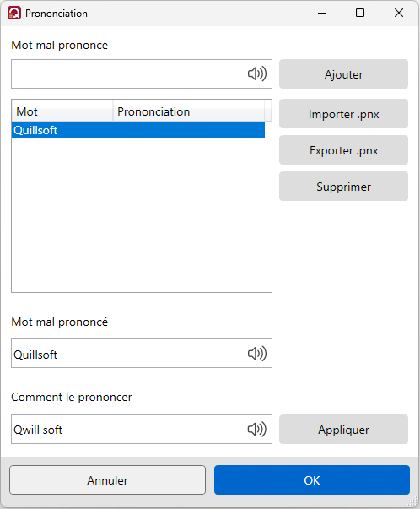The height and width of the screenshot is (509, 420).
Task: Play speaker icon beside the Quillsoft field
Action: click(257, 354)
